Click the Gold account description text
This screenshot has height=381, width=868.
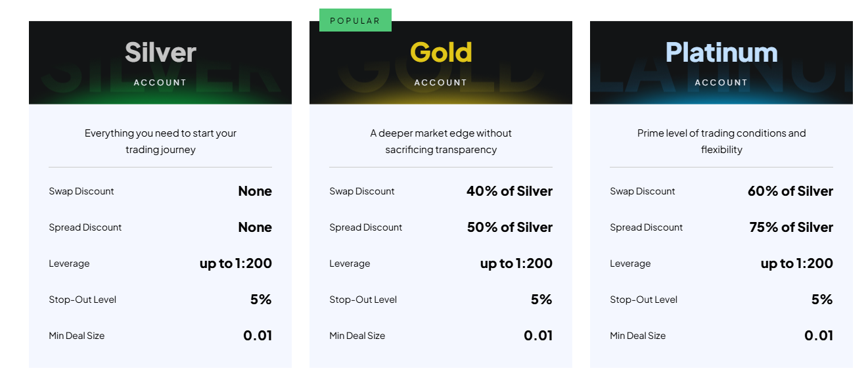[441, 141]
